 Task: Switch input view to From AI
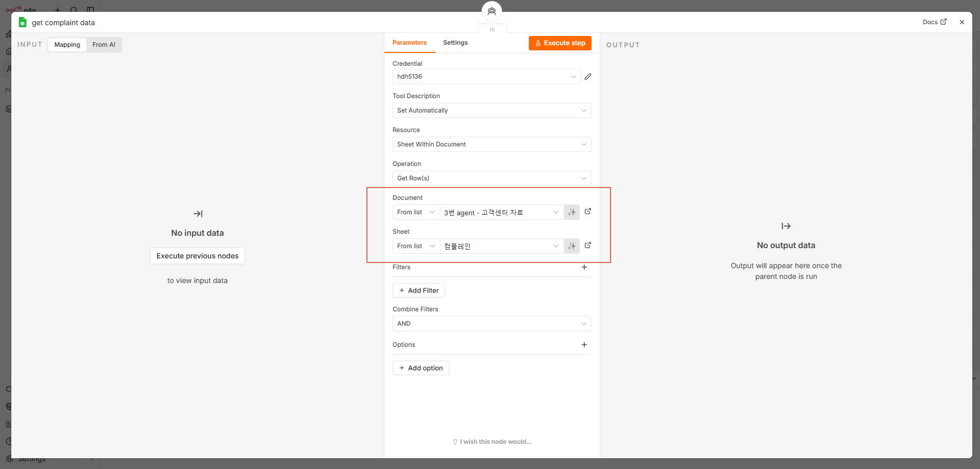[x=104, y=45]
